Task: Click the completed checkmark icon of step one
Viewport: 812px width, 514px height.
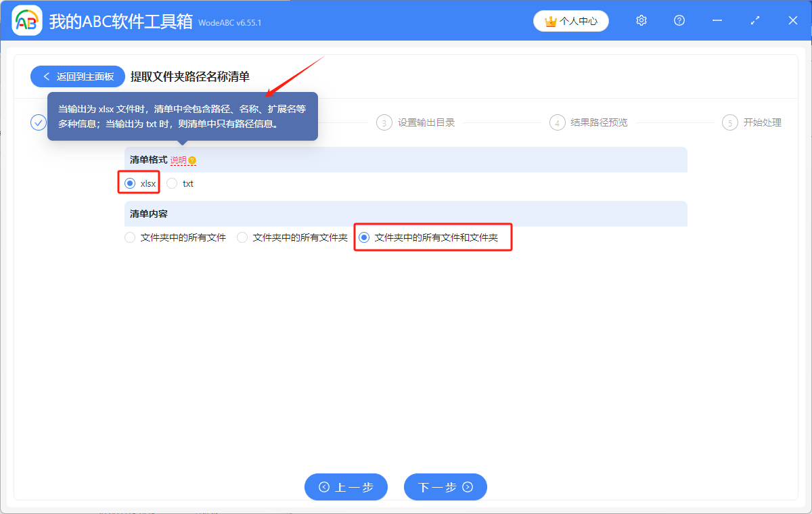Action: [39, 122]
